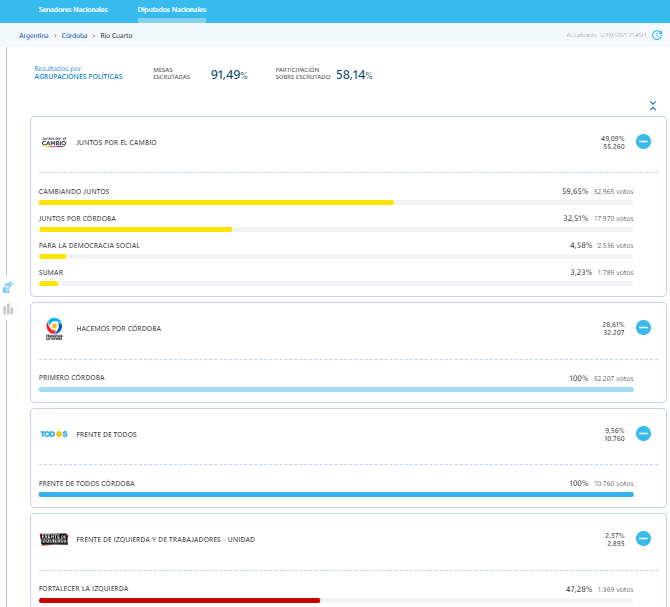670x607 pixels.
Task: Click the Cambiando Juntos yellow progress bar
Action: 216,202
